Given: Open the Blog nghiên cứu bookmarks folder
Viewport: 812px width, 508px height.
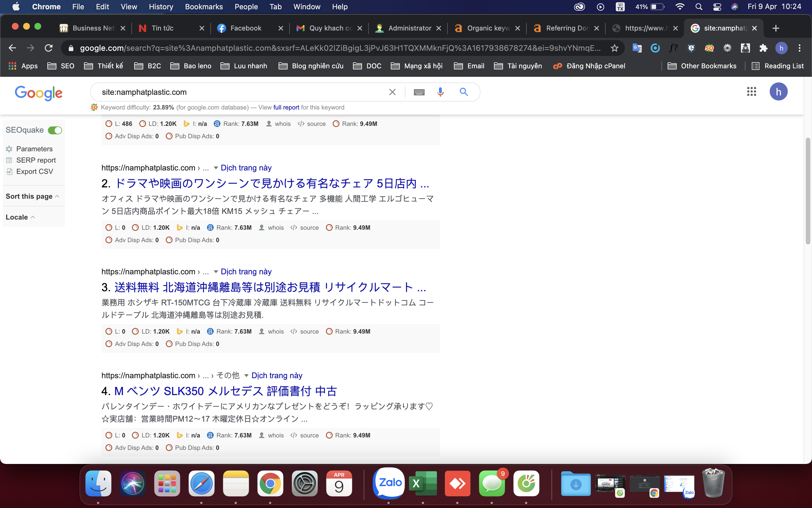Looking at the screenshot, I should click(311, 66).
